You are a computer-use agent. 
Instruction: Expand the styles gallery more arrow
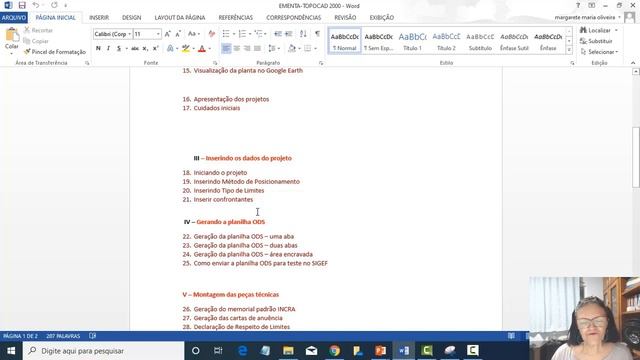click(569, 50)
